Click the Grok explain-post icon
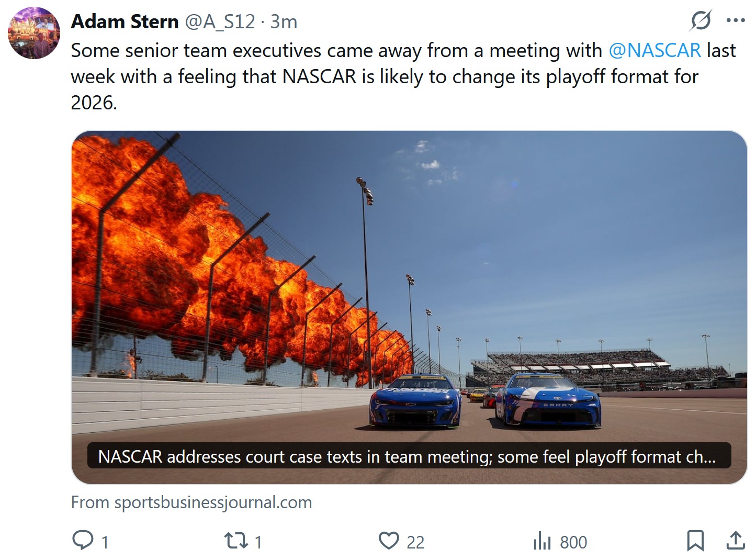The height and width of the screenshot is (560, 756). click(701, 21)
